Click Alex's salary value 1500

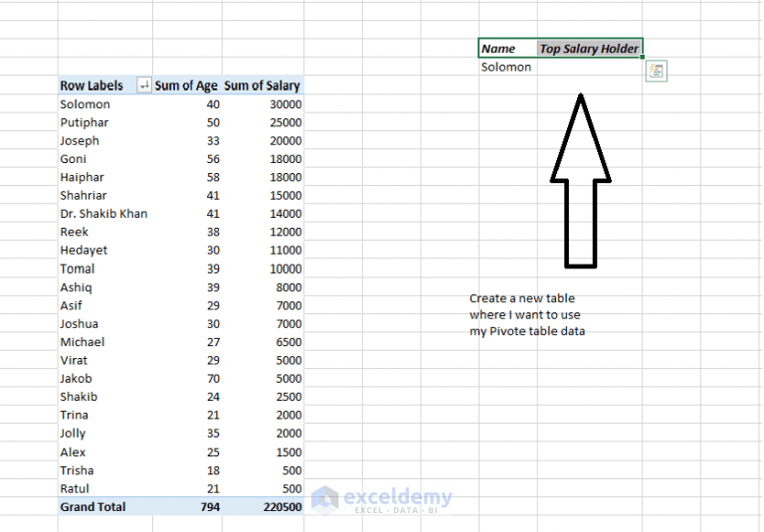[x=288, y=452]
